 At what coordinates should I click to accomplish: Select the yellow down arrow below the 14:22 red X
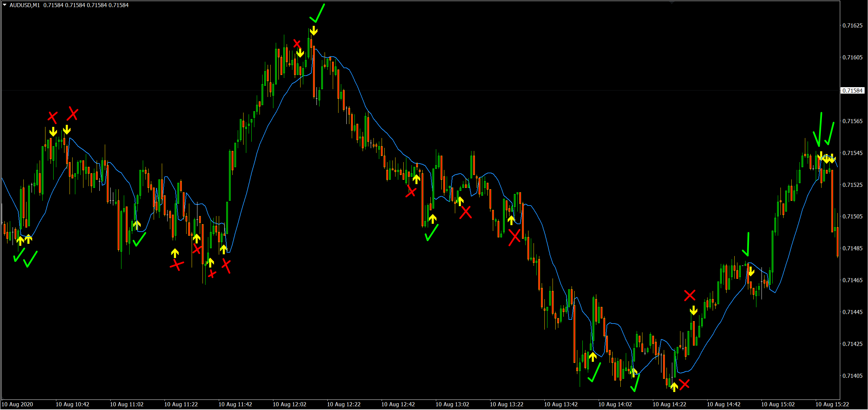694,310
